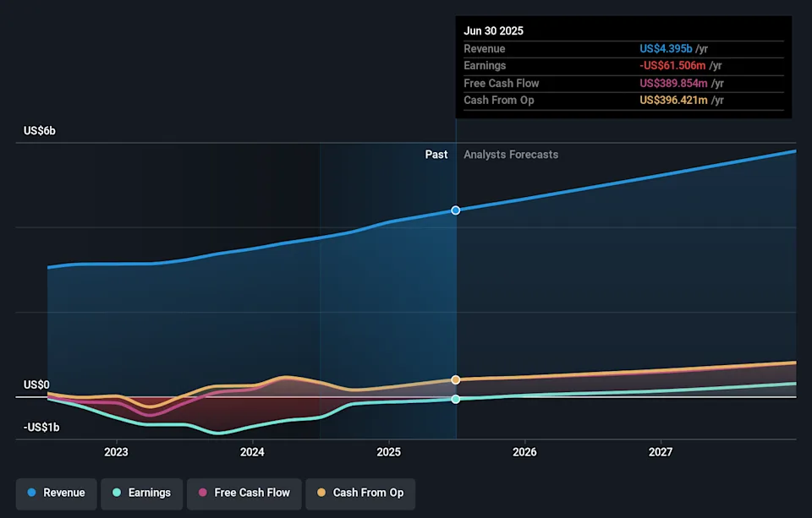The height and width of the screenshot is (518, 812).
Task: Select the blue Revenue data point marker
Action: [456, 210]
